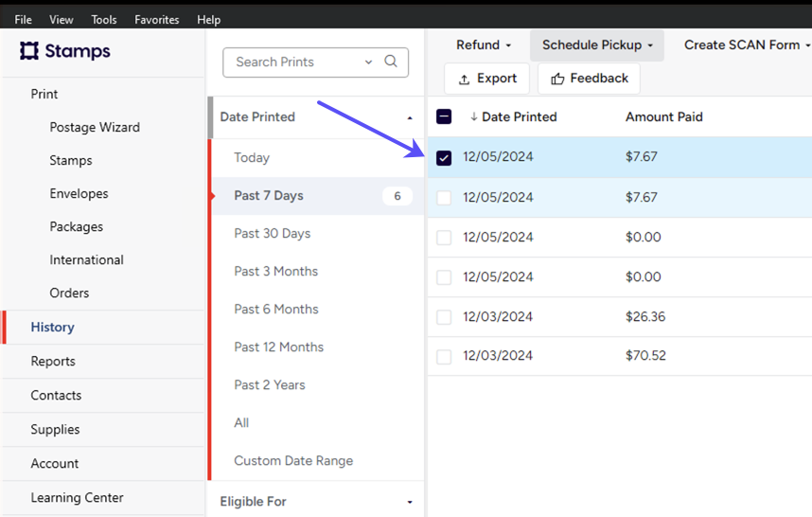Open the Stamps print option in sidebar

coord(71,161)
